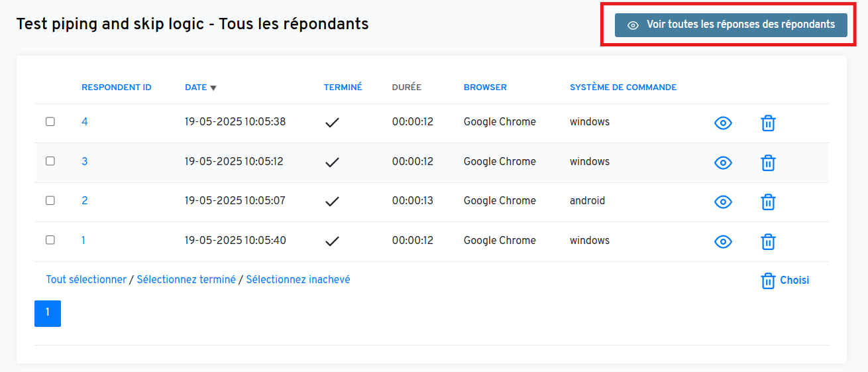Click BROWSER column header

coord(485,88)
